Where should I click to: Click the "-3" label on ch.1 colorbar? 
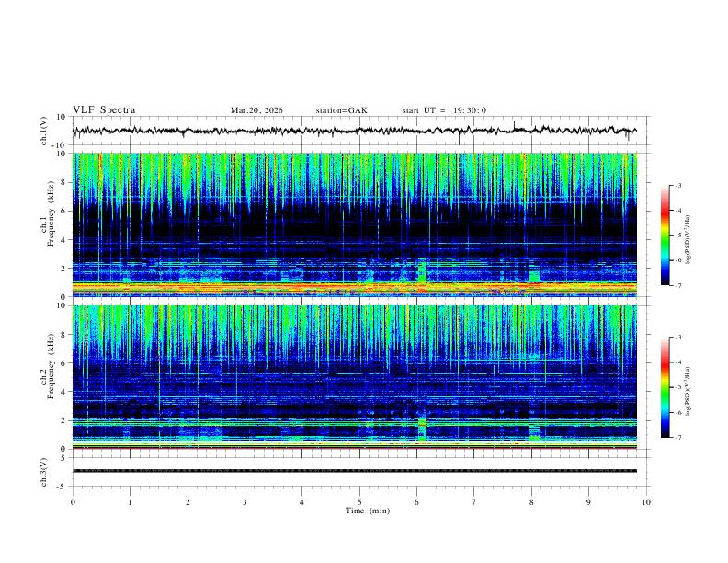click(x=678, y=185)
